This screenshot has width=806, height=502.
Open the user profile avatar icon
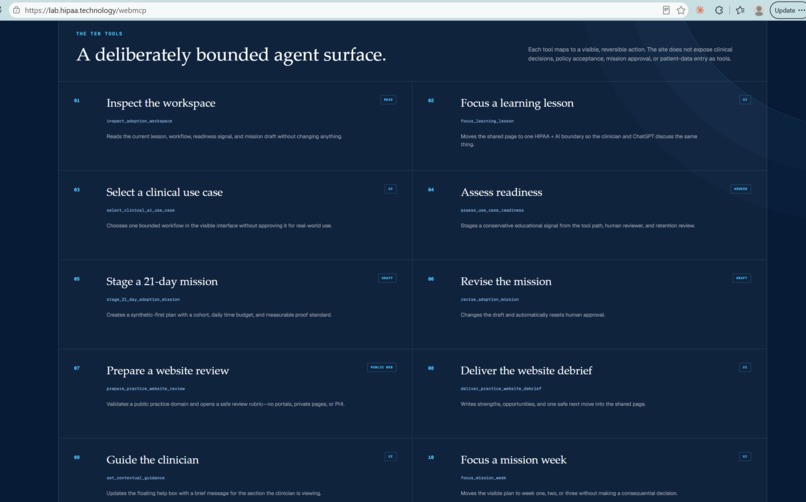759,10
